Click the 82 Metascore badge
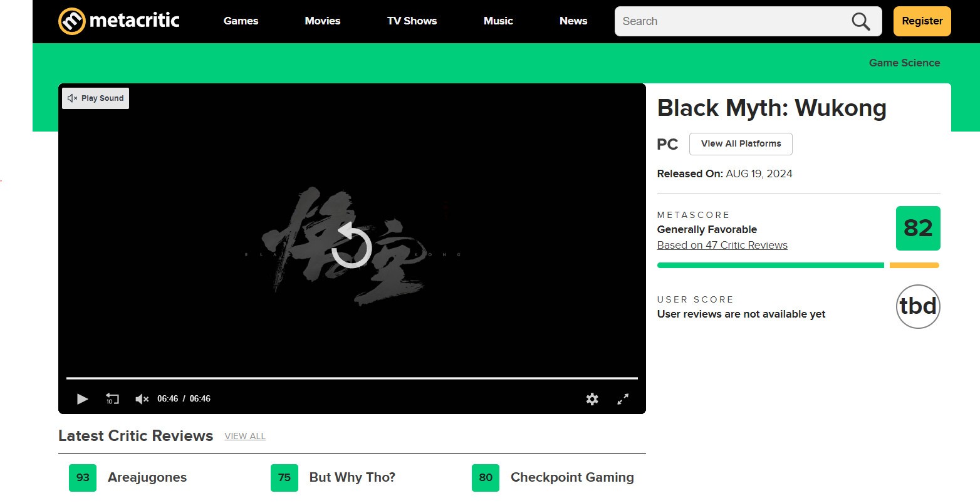This screenshot has height=503, width=980. click(918, 228)
